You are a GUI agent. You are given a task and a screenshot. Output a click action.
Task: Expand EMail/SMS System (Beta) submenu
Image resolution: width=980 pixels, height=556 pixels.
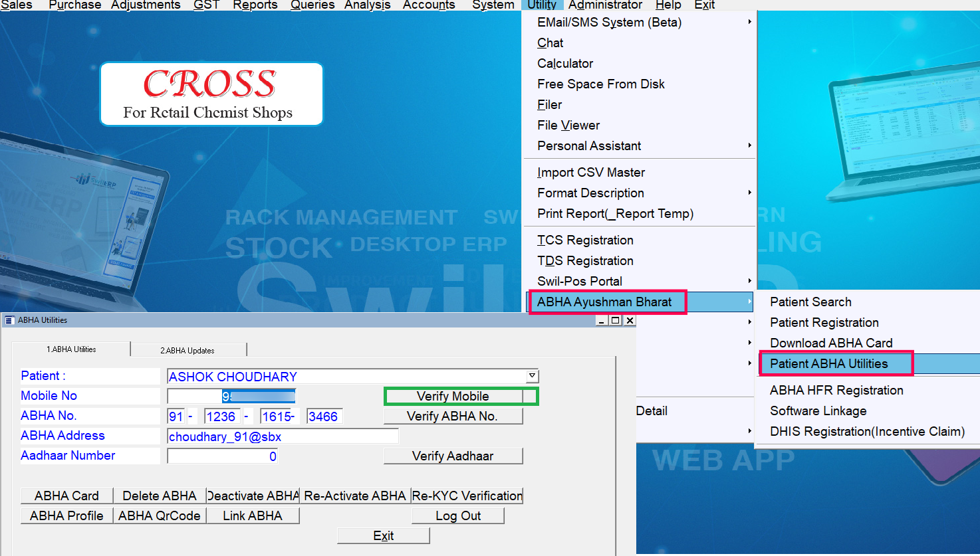640,22
